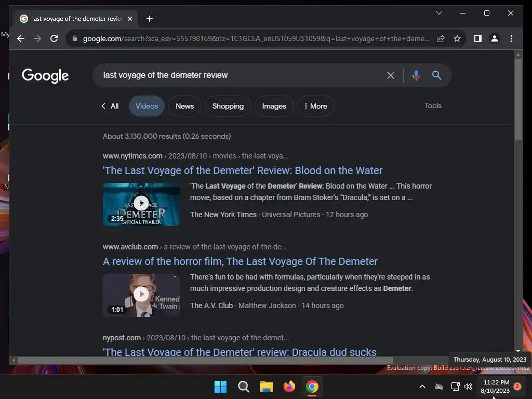
Task: Open network status tray icon
Action: point(455,387)
